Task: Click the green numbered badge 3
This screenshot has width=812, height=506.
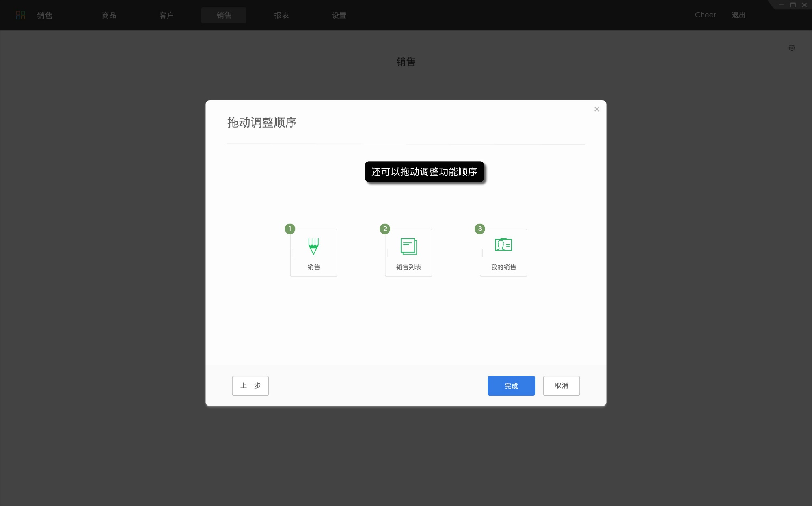Action: pyautogui.click(x=479, y=229)
